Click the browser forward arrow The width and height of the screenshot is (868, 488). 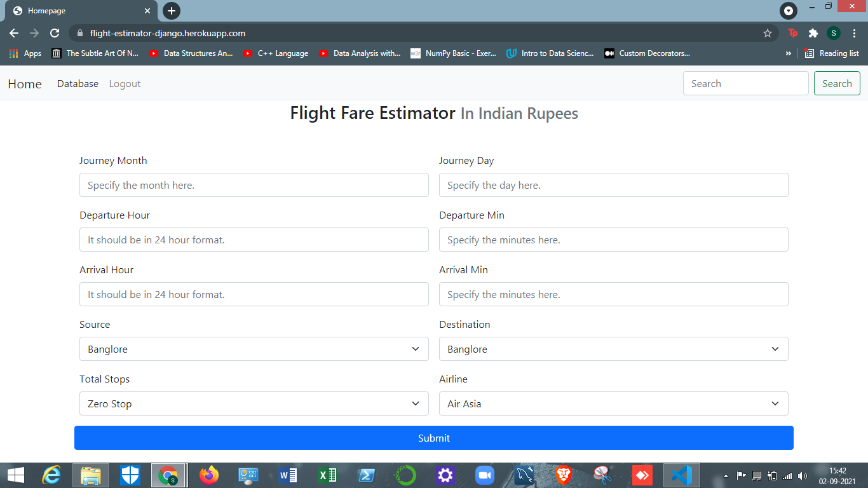point(34,33)
